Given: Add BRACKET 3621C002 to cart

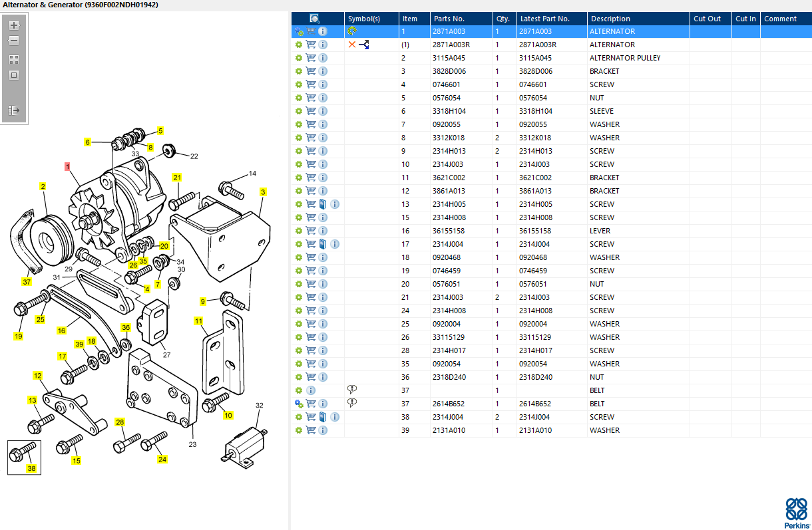Looking at the screenshot, I should coord(311,178).
